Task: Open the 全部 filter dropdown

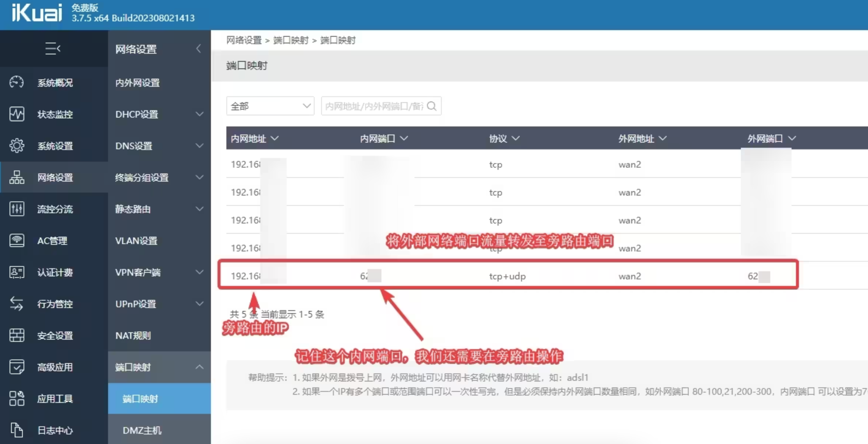Action: (270, 106)
